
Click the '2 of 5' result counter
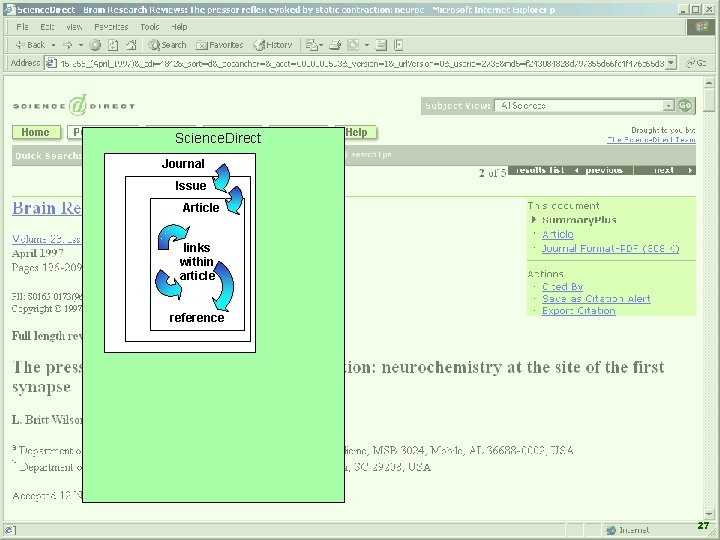tap(492, 173)
